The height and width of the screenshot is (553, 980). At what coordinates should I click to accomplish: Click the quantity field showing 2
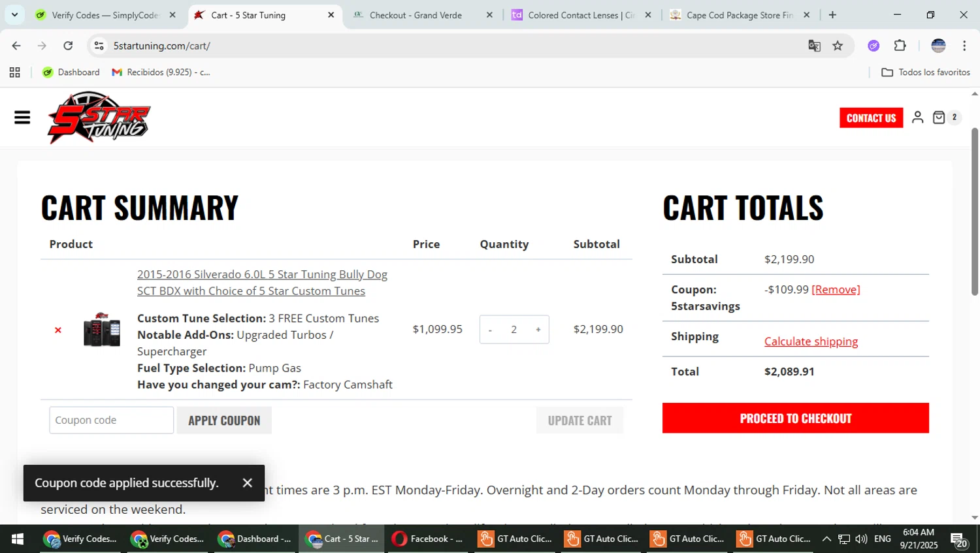[x=514, y=330]
